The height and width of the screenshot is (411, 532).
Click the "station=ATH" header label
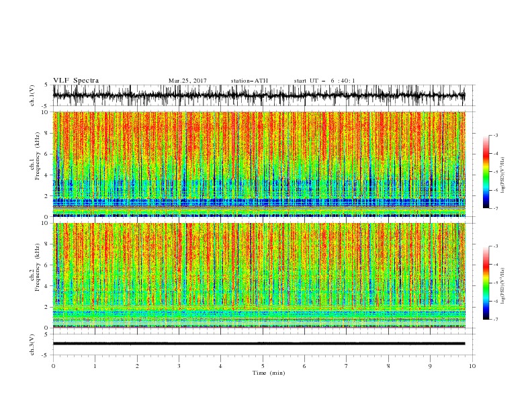249,81
